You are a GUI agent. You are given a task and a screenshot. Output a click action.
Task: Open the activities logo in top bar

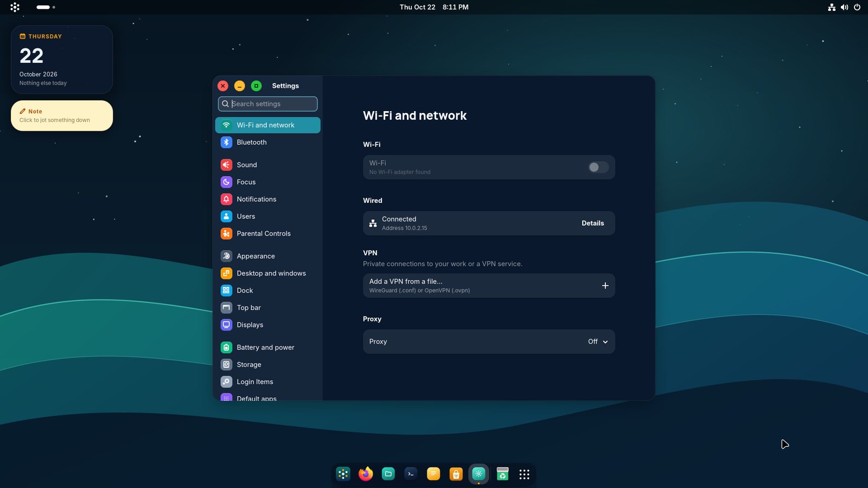(x=15, y=7)
